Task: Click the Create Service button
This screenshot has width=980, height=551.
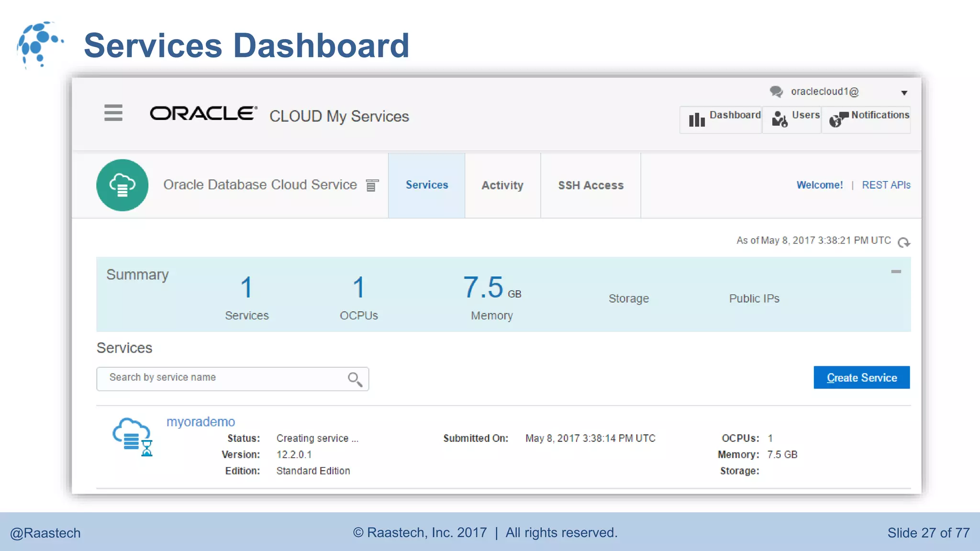Action: pyautogui.click(x=862, y=377)
